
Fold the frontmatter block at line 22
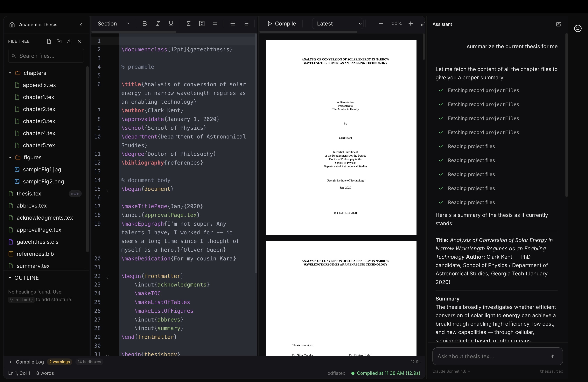pyautogui.click(x=108, y=277)
